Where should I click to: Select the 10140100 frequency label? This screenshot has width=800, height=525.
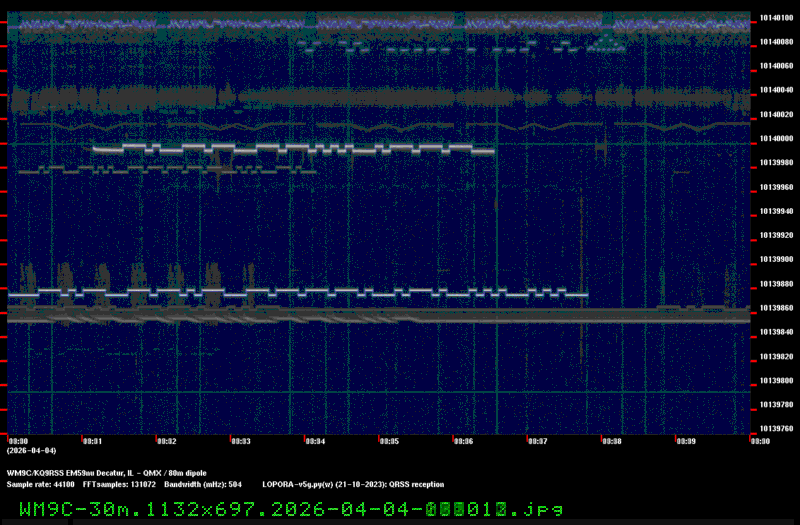tap(776, 18)
